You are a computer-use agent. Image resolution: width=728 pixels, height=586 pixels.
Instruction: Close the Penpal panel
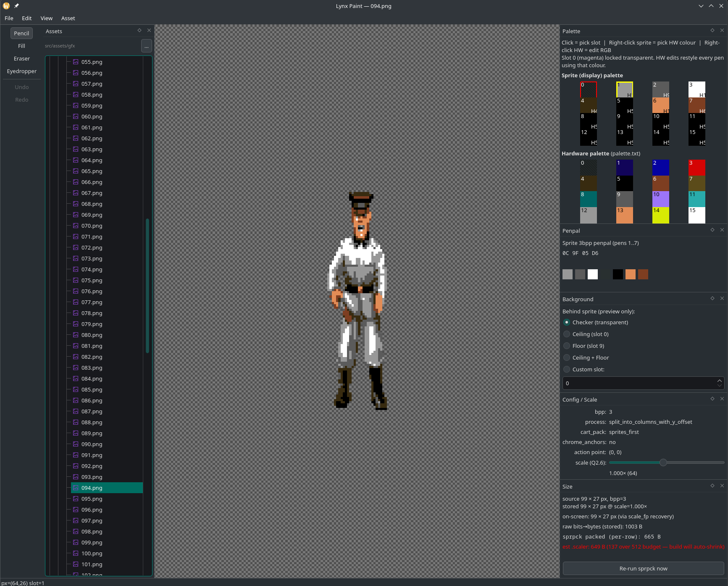(x=722, y=230)
